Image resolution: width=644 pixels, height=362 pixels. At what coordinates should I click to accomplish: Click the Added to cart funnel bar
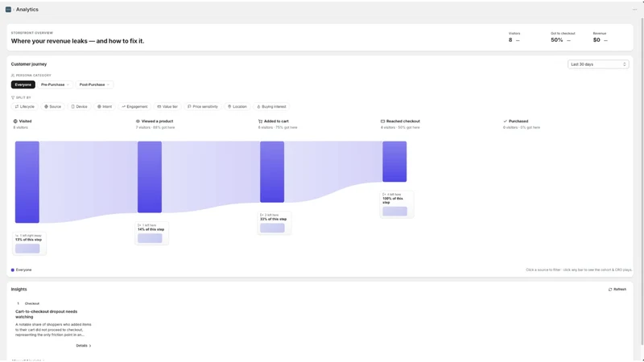tap(272, 172)
